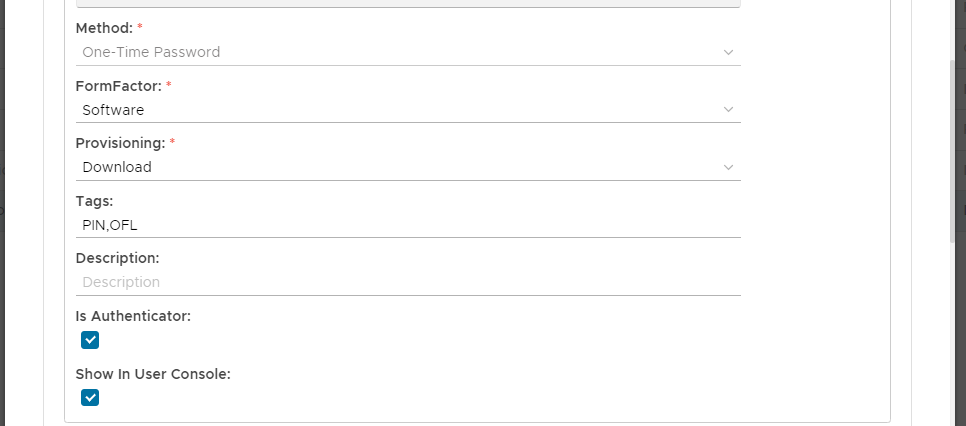The height and width of the screenshot is (426, 966).
Task: Click the Is Authenticator label text
Action: [x=133, y=316]
